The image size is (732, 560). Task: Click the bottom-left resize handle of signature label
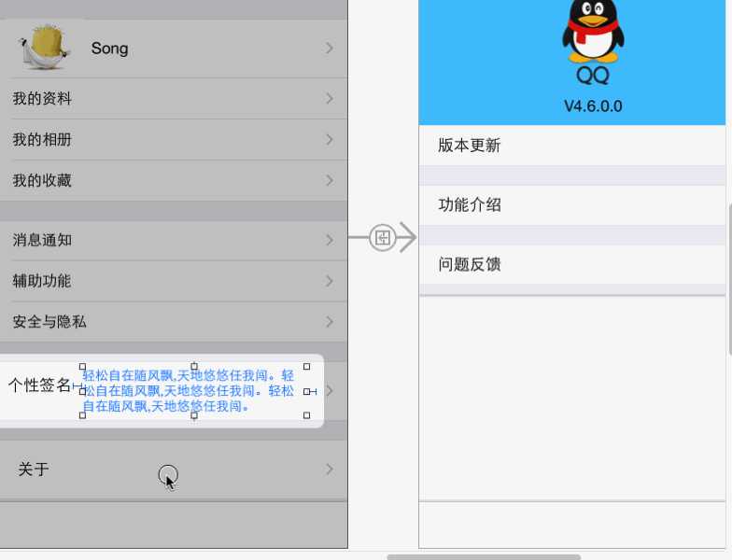click(82, 414)
